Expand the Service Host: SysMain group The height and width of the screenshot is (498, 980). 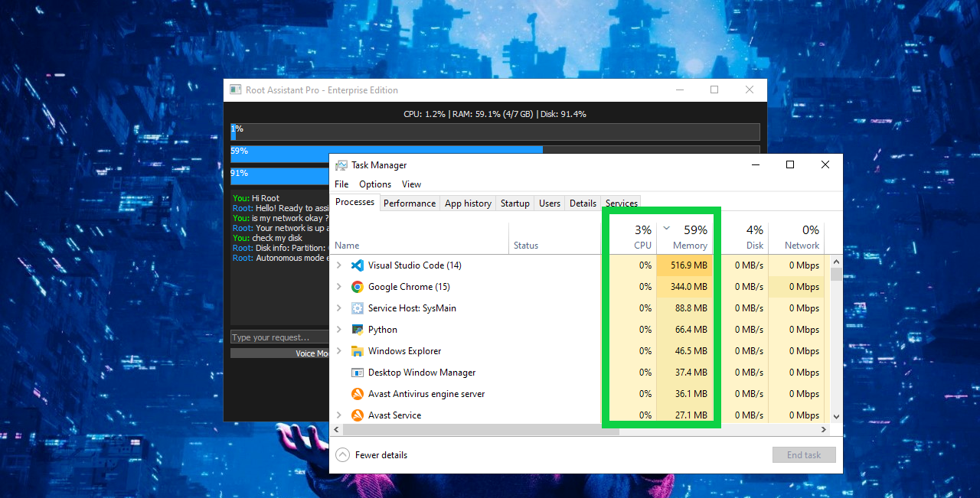(339, 308)
